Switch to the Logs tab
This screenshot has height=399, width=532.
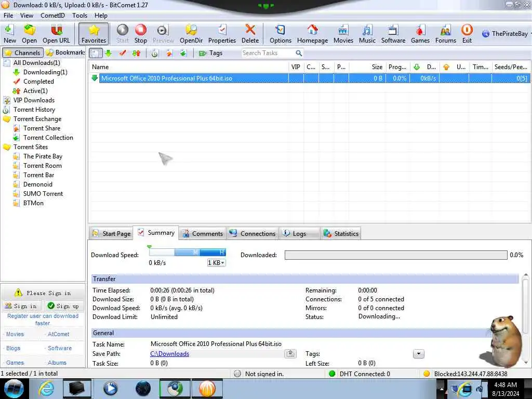pyautogui.click(x=299, y=233)
